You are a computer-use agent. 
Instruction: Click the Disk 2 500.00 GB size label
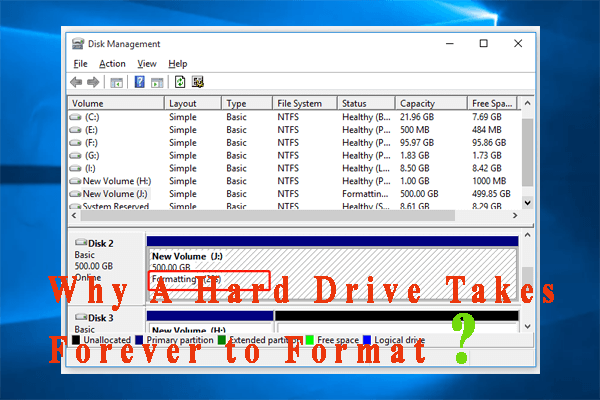pyautogui.click(x=93, y=266)
